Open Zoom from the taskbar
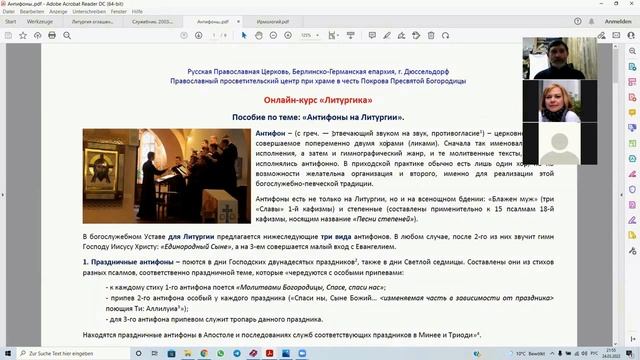Viewport: 640px width, 360px height. click(302, 353)
